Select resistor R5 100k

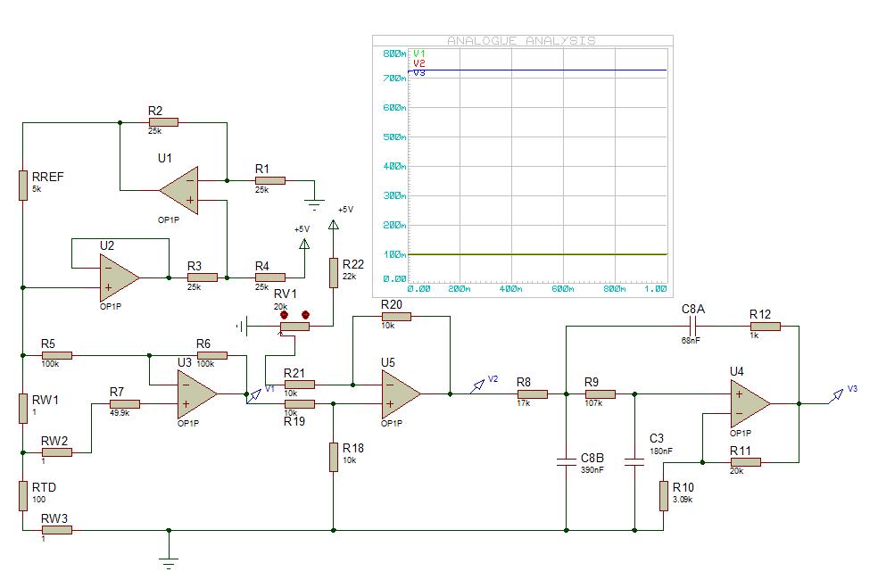click(x=56, y=356)
